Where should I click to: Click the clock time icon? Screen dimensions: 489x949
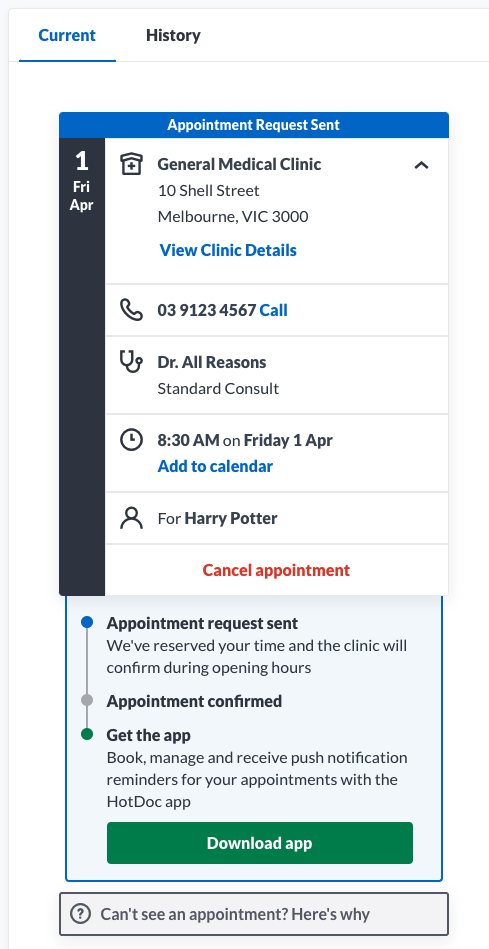pyautogui.click(x=131, y=439)
